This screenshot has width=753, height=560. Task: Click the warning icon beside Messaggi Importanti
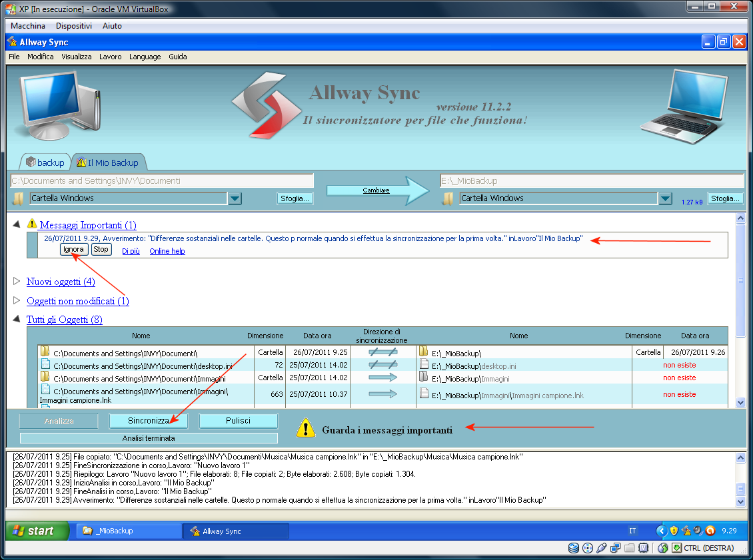[32, 224]
